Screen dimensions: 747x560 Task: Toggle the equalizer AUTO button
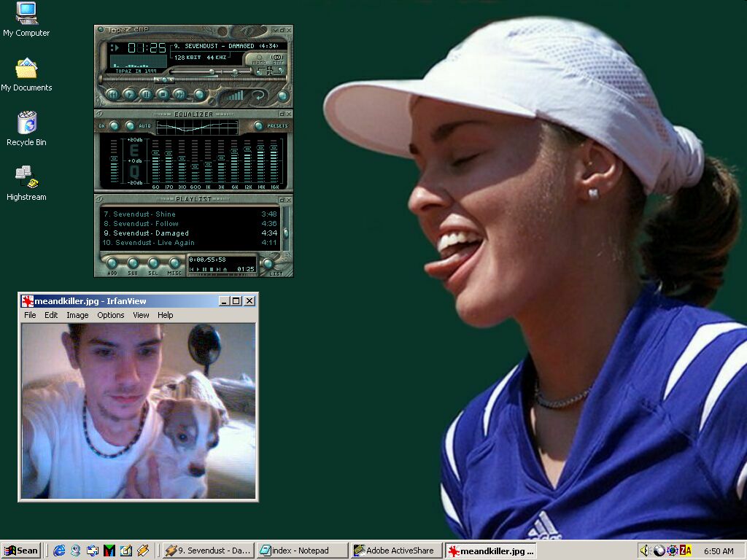click(130, 126)
